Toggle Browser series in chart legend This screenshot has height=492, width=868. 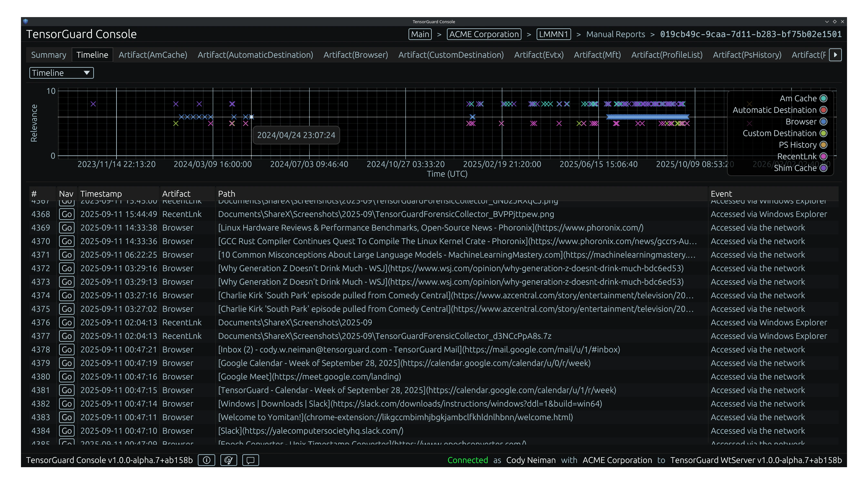tap(824, 122)
